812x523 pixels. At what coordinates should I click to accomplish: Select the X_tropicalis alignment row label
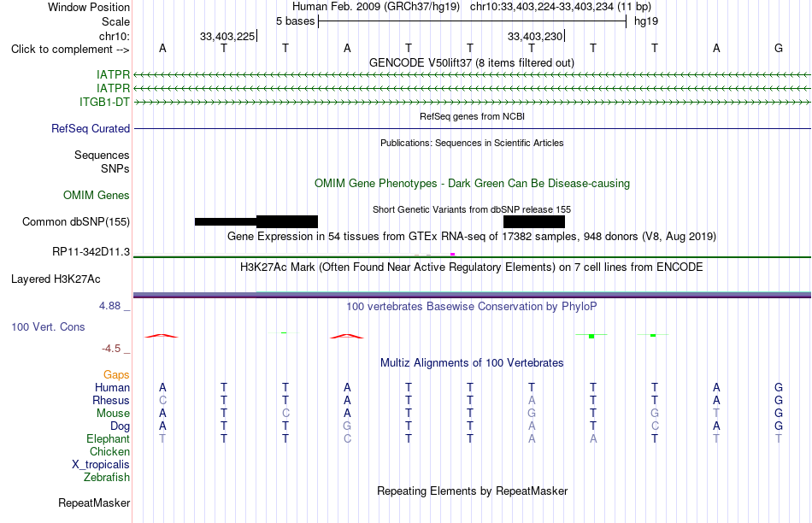[x=101, y=465]
